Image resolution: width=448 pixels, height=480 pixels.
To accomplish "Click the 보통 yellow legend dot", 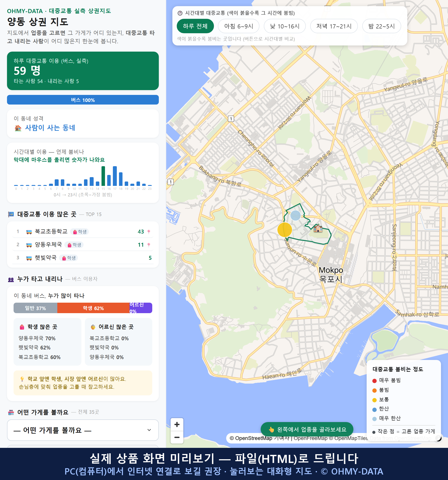I will pyautogui.click(x=374, y=400).
